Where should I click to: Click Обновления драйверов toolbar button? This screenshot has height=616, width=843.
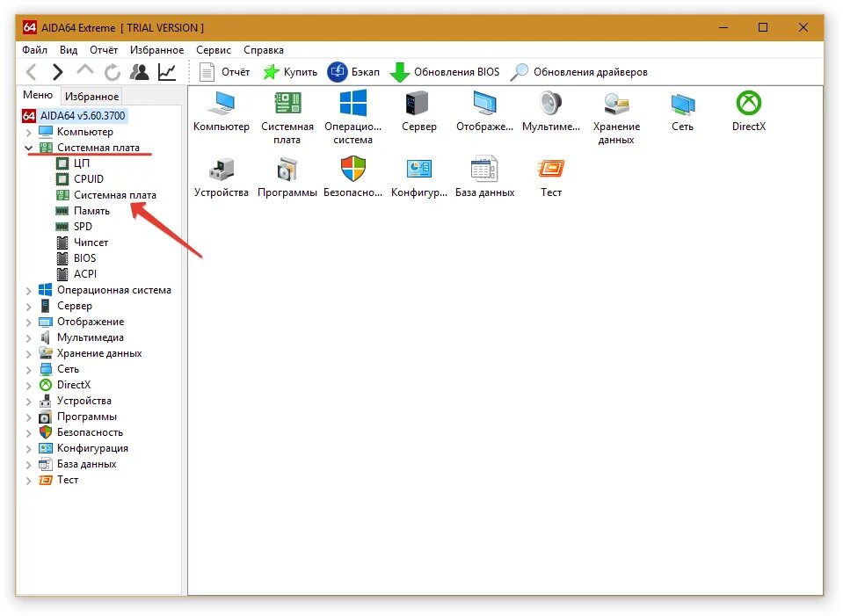coord(578,71)
